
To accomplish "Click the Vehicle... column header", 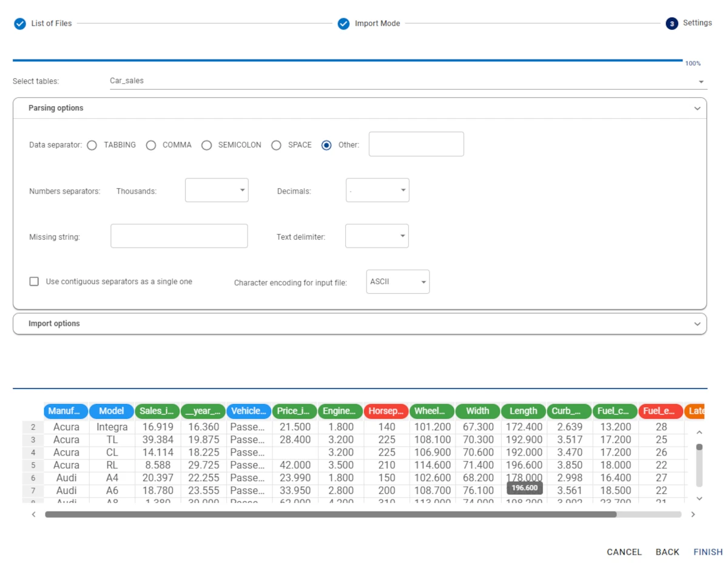I will (249, 411).
